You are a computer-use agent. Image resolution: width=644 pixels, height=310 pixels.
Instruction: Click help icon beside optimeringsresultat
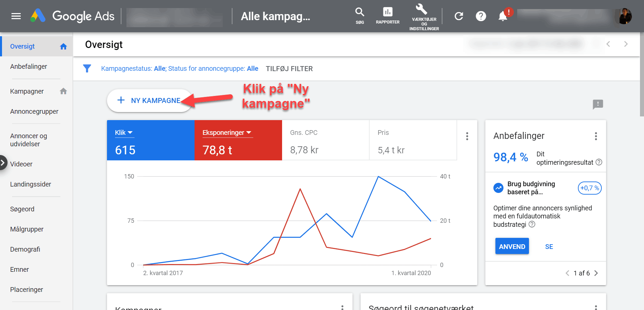tap(599, 162)
